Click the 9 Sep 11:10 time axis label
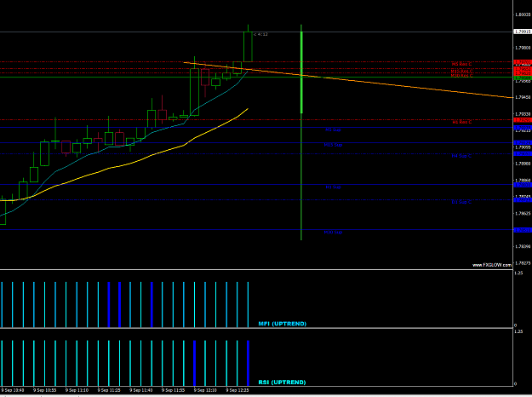532x397 pixels. 77,390
